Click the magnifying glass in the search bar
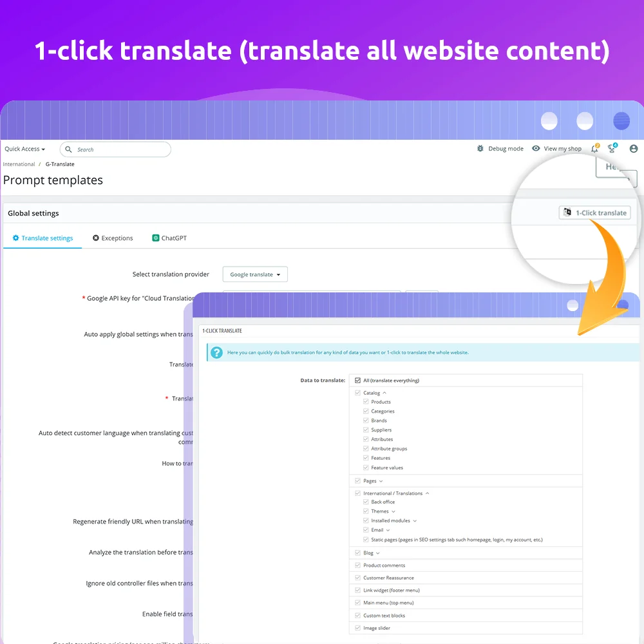The image size is (644, 644). pyautogui.click(x=68, y=149)
